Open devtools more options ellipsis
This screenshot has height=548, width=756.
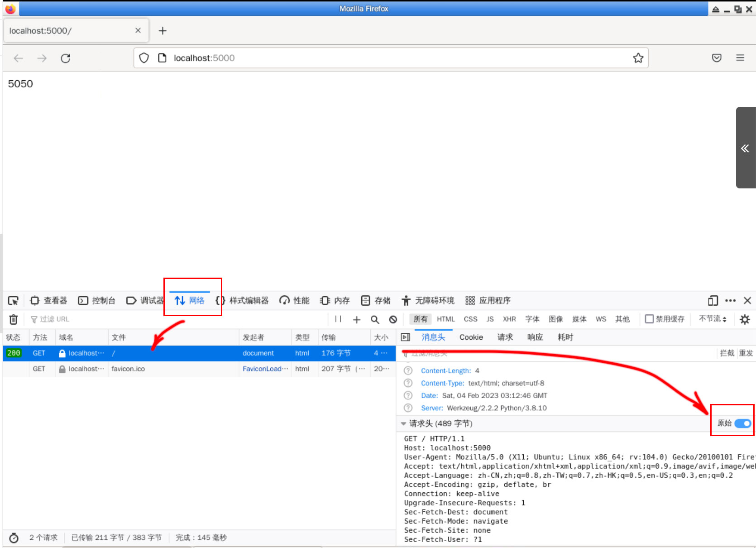[730, 301]
